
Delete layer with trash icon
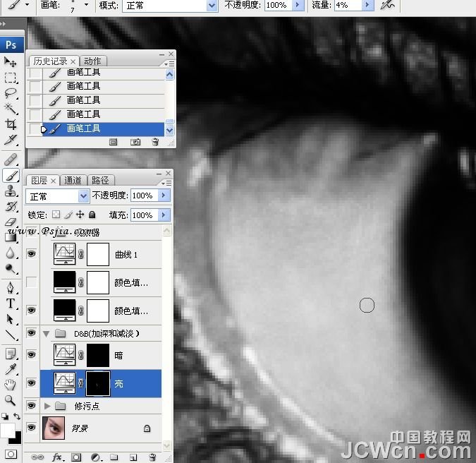153,457
